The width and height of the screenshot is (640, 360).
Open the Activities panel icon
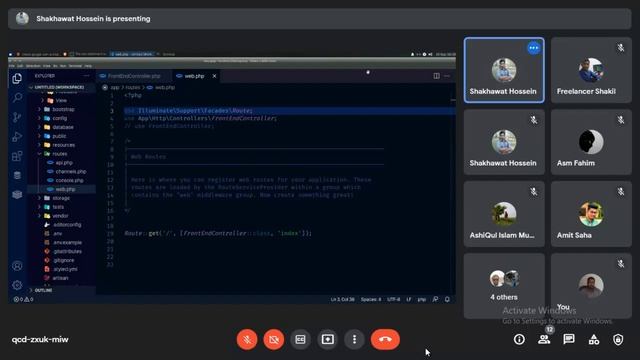(x=594, y=339)
